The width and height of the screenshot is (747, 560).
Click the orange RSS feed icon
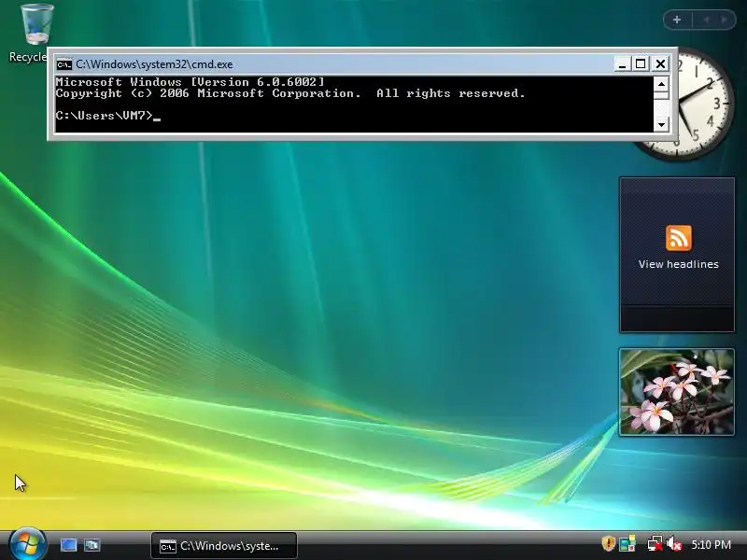click(x=679, y=238)
